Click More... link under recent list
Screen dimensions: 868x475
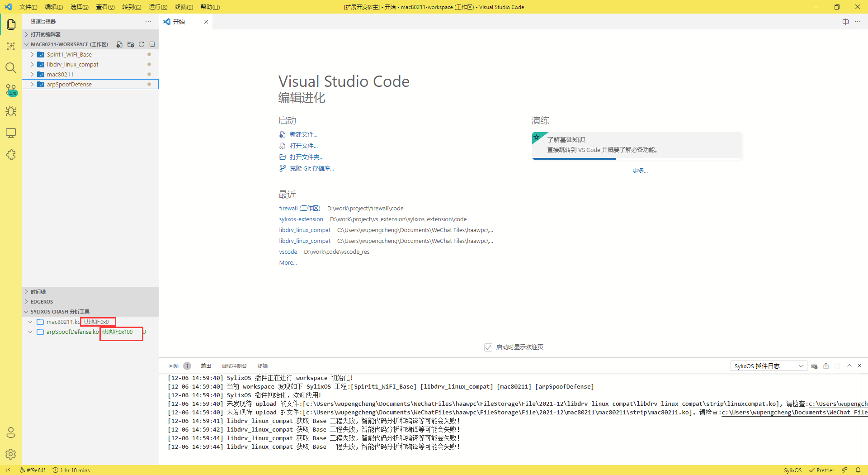[x=288, y=262]
